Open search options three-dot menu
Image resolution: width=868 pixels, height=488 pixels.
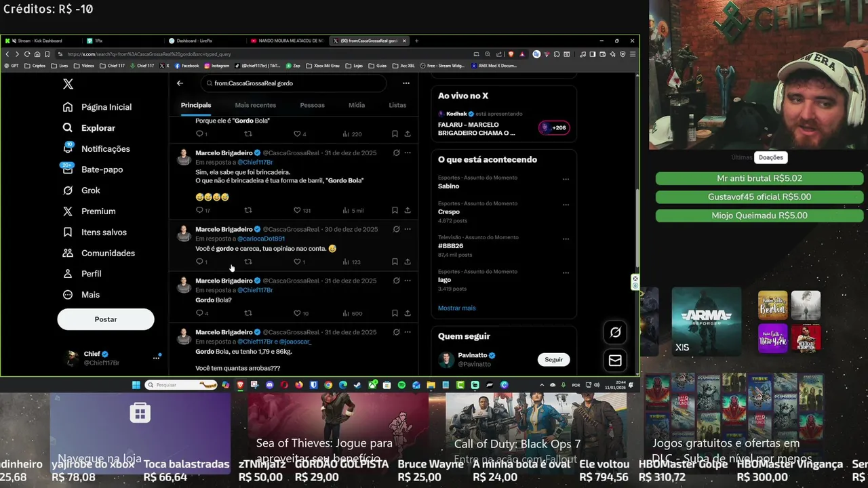pos(406,83)
